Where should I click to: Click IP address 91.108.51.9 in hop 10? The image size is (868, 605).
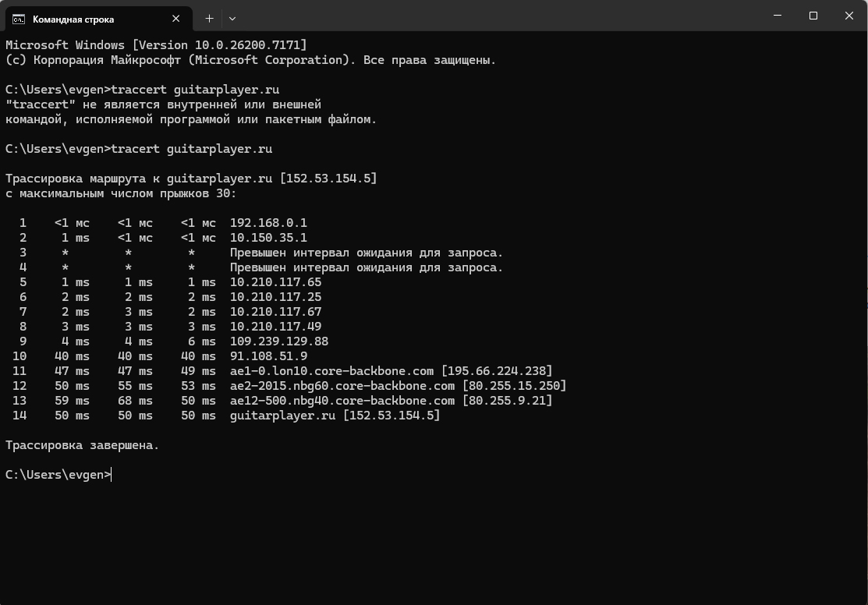(x=268, y=356)
